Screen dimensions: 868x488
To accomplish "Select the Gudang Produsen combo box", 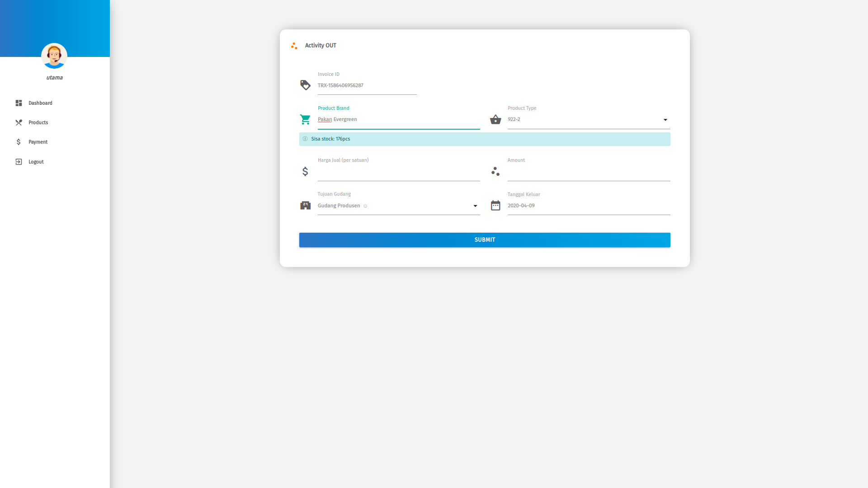I will (x=393, y=206).
